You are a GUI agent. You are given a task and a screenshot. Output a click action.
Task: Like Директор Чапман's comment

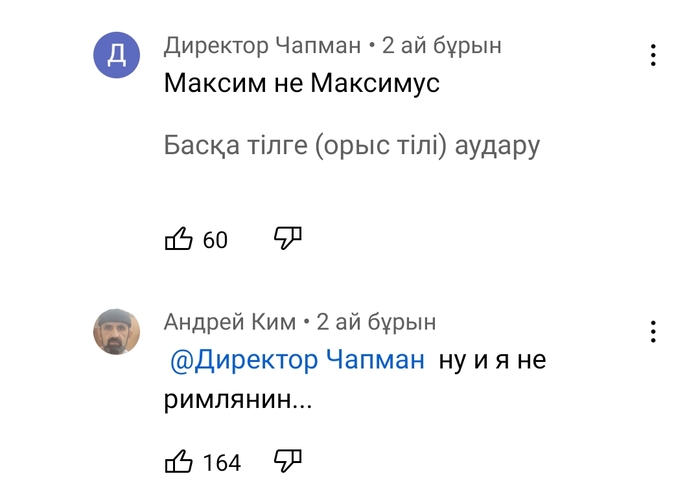178,239
